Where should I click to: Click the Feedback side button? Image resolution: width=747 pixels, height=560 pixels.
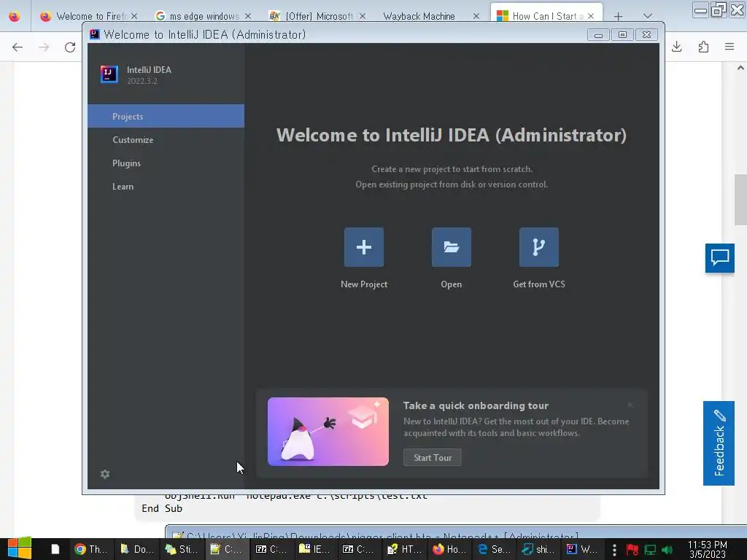point(719,443)
